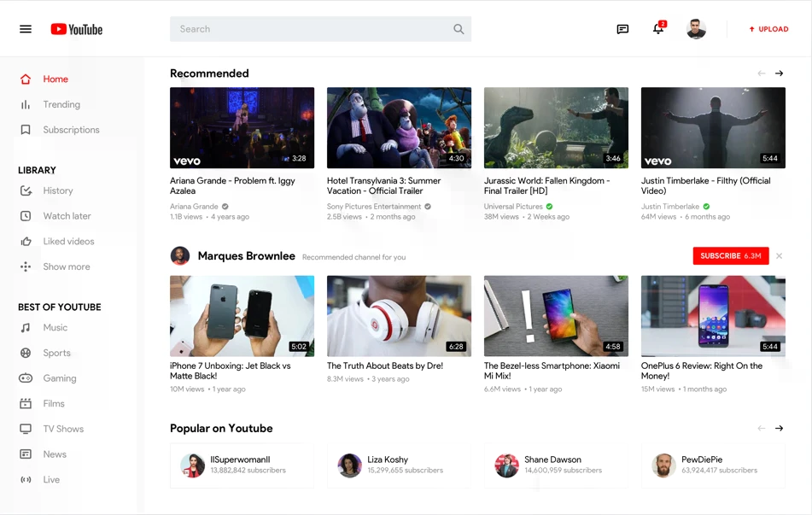Screen dimensions: 812x515
Task: Click the search magnifier icon
Action: (459, 29)
